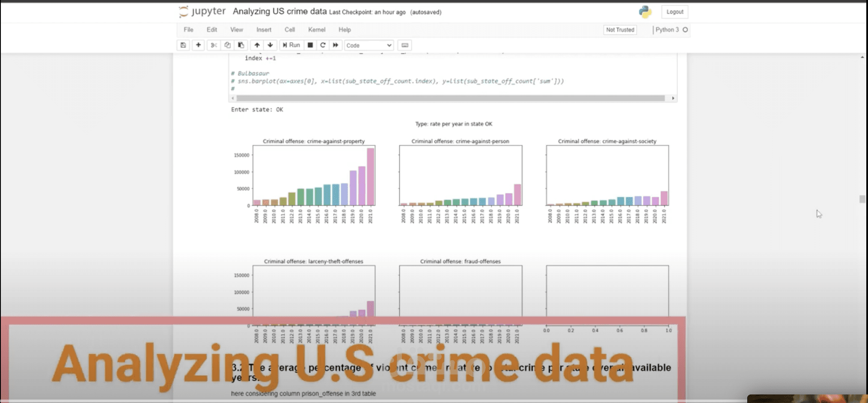Copy the selected cell using the copy icon

(x=227, y=45)
